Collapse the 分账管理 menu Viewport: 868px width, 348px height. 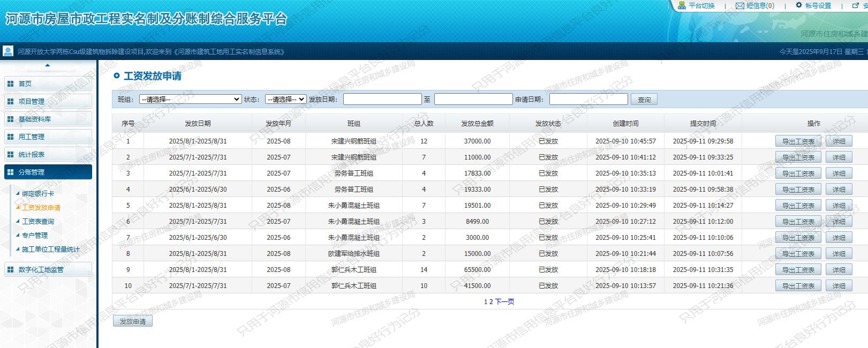(x=48, y=172)
